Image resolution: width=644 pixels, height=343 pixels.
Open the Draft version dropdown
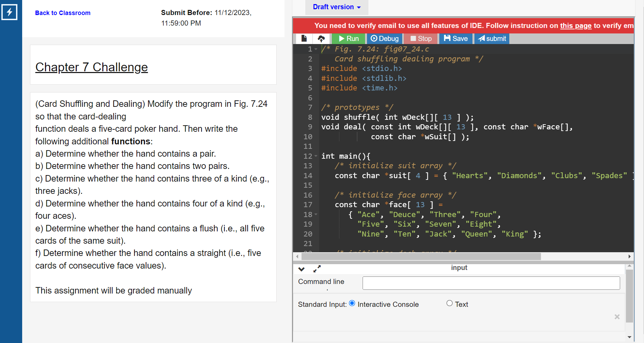(x=337, y=7)
